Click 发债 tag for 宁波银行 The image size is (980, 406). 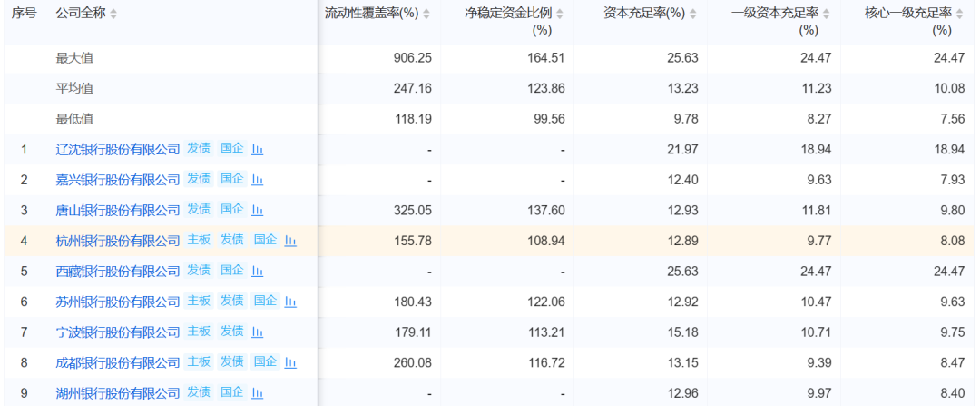click(232, 331)
